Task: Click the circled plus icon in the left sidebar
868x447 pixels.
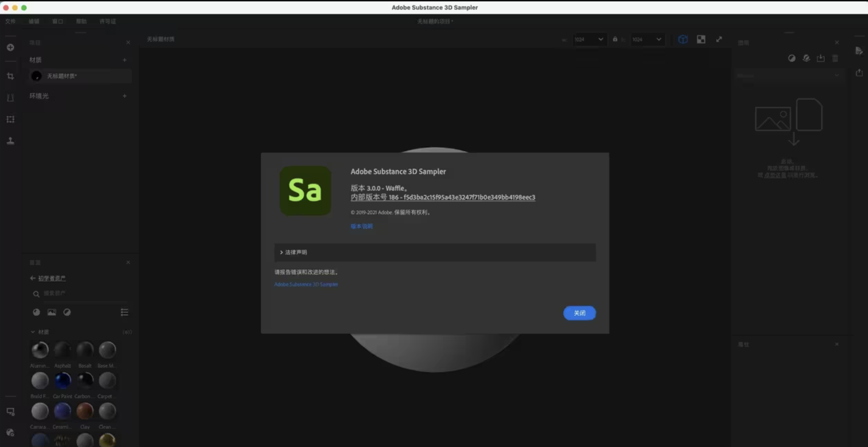Action: point(10,48)
